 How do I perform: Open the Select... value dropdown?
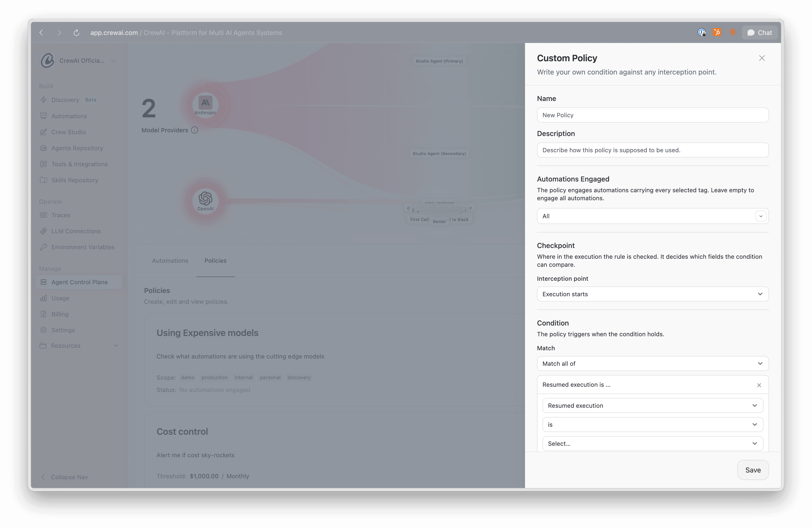[x=652, y=443]
